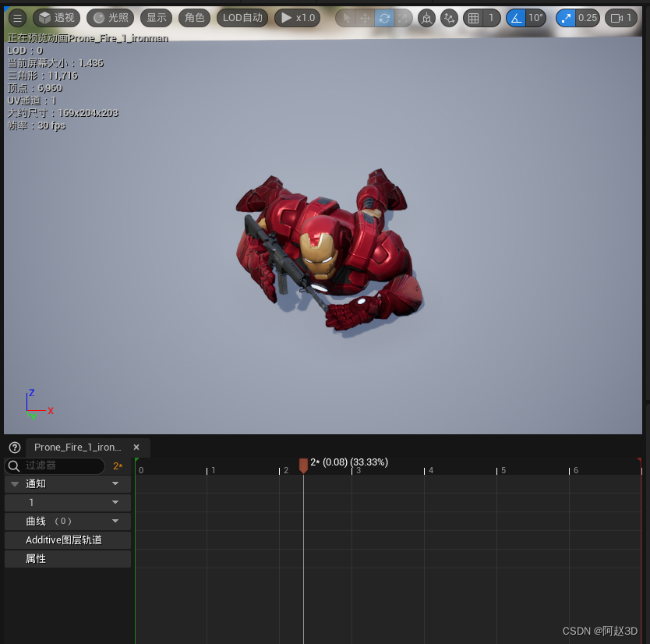Open the timeline help question mark icon
Screen dimensions: 650x644
[x=15, y=448]
